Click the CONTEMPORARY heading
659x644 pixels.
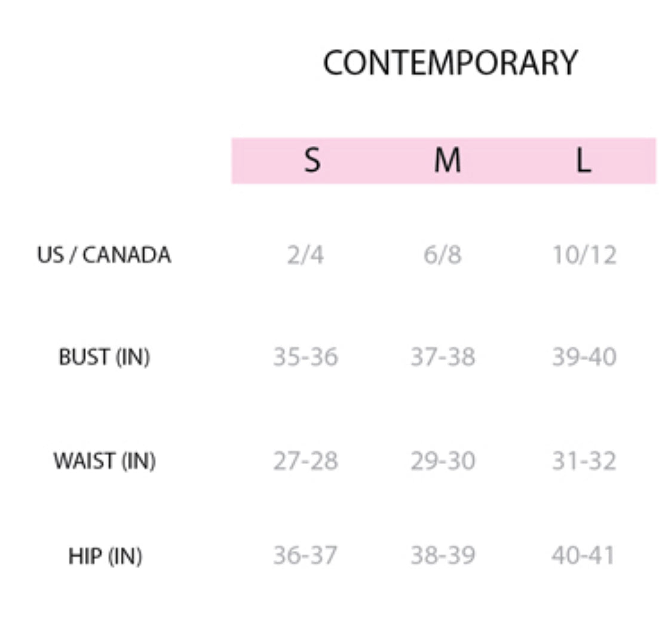450,63
